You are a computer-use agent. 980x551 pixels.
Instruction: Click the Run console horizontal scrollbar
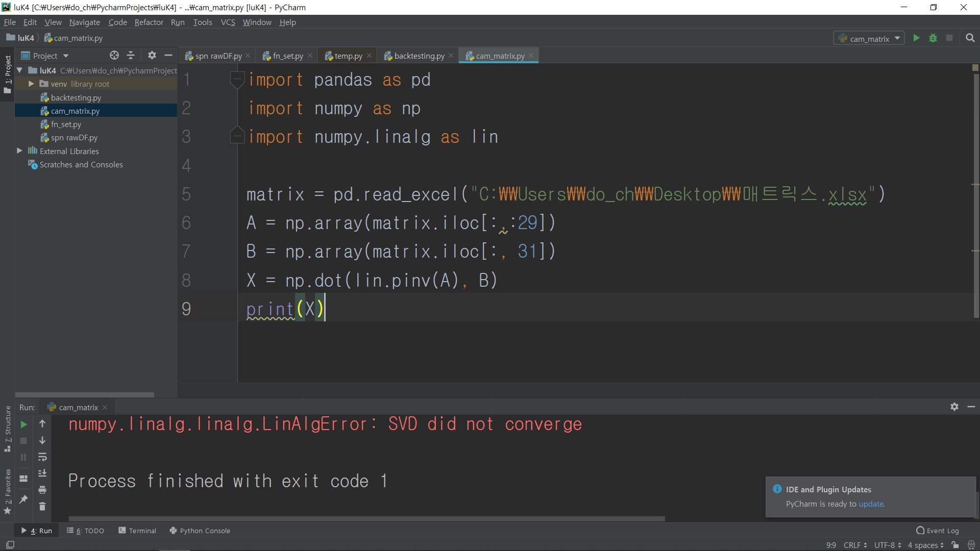click(x=366, y=519)
